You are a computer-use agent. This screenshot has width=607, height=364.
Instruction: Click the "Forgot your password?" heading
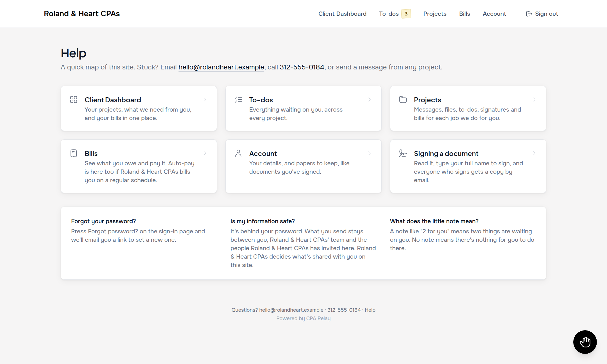click(103, 221)
